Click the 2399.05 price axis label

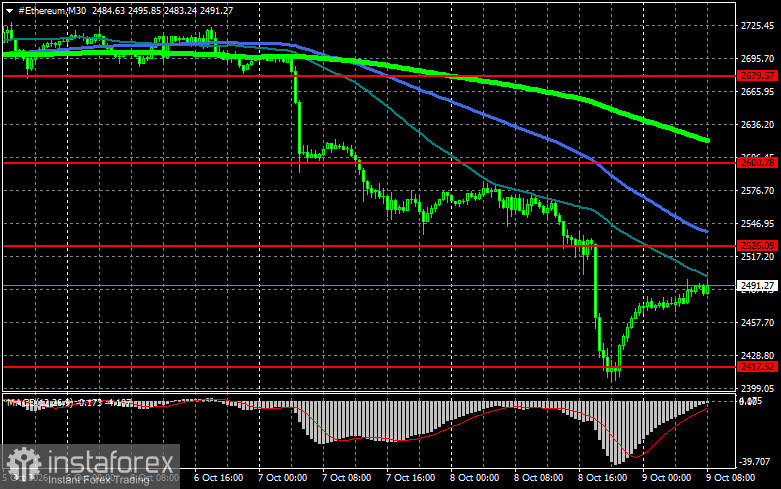coord(758,388)
